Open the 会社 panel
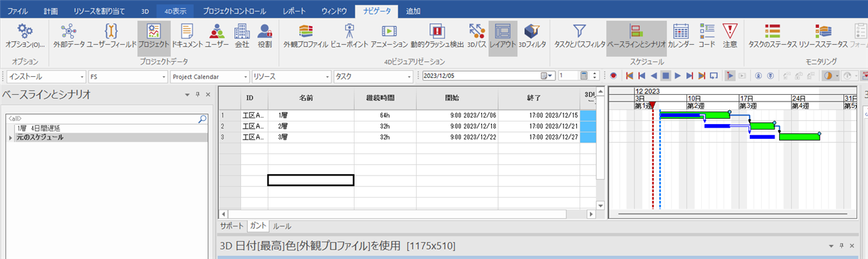The width and height of the screenshot is (868, 259). (x=241, y=35)
